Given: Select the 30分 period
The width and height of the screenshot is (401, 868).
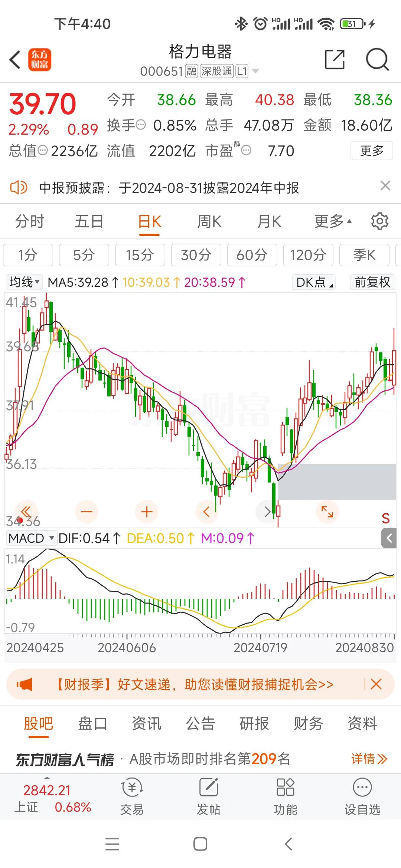Looking at the screenshot, I should pos(196,255).
